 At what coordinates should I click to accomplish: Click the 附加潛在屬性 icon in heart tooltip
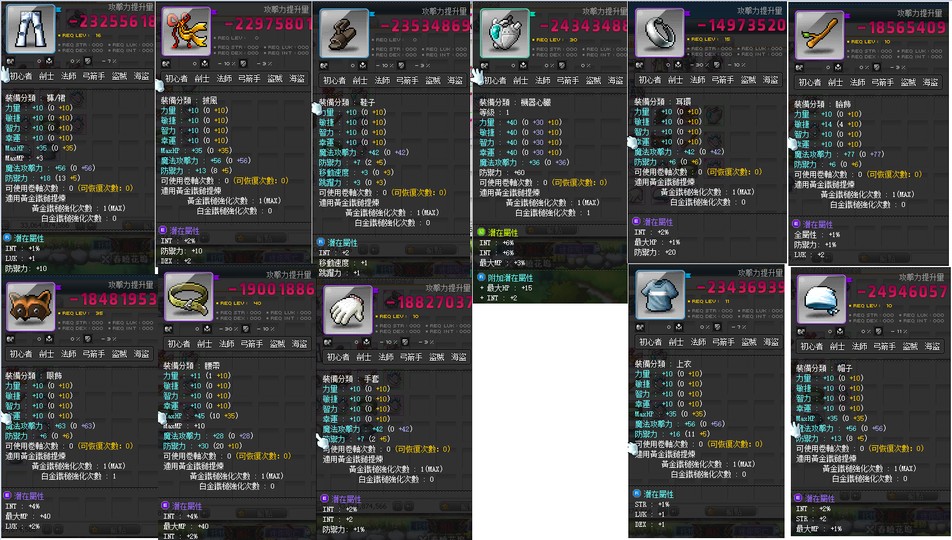481,277
